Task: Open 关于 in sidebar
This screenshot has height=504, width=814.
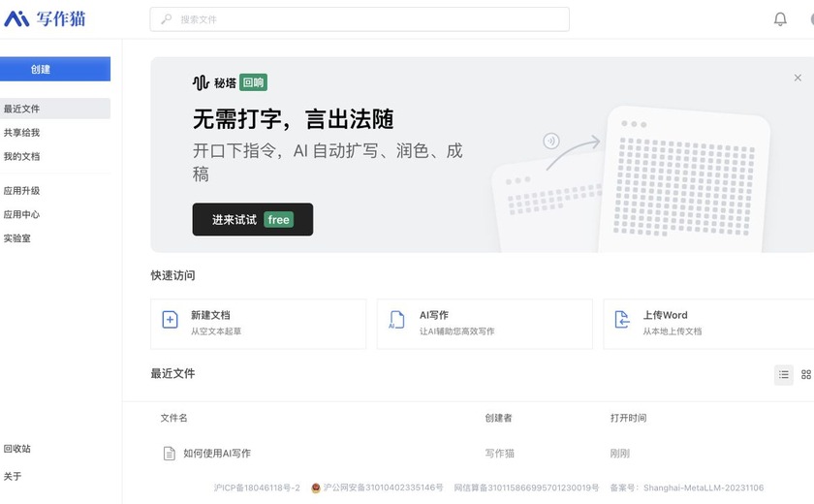Action: pos(13,476)
